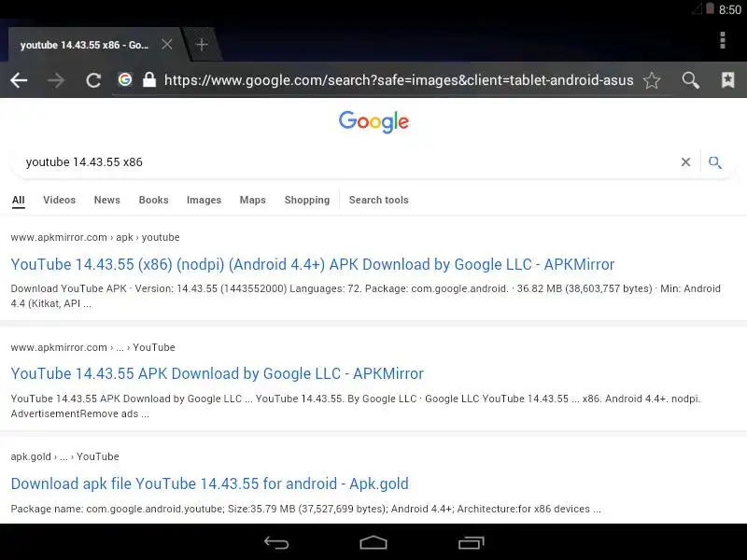Select the All results tab
Viewport: 747px width, 560px height.
[18, 200]
